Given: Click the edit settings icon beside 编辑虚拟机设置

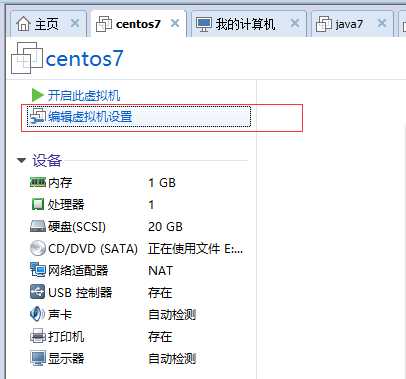Looking at the screenshot, I should click(x=38, y=116).
